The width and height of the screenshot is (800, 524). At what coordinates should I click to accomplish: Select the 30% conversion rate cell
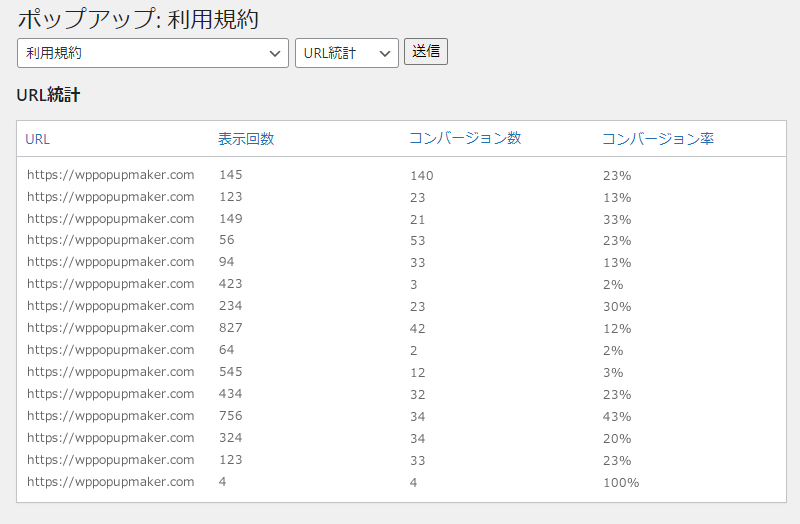pyautogui.click(x=617, y=307)
